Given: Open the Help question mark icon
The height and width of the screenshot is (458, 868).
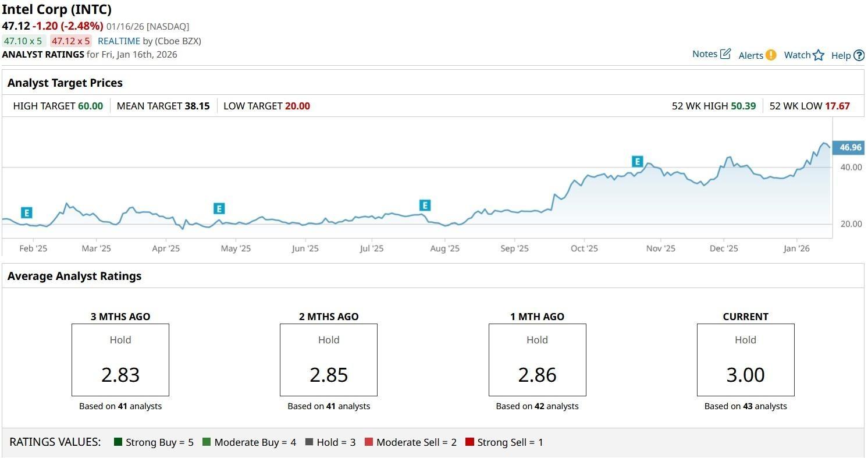Looking at the screenshot, I should coord(859,56).
